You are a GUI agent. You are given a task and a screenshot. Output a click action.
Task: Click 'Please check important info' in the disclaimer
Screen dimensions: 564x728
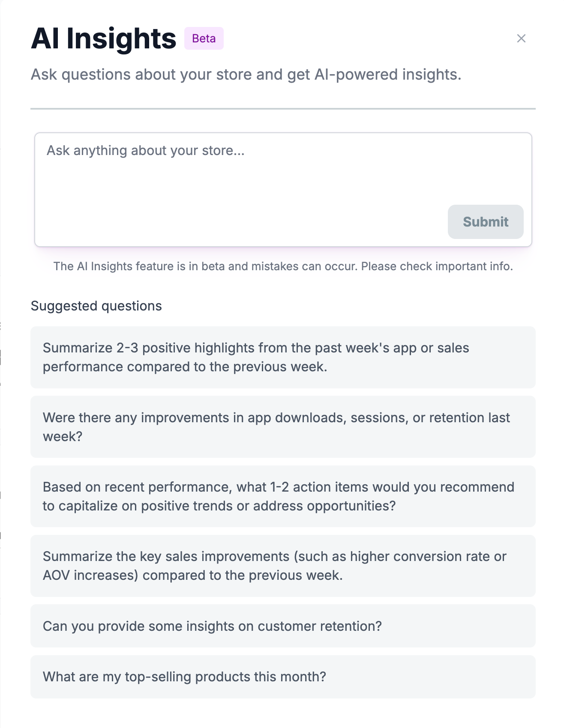436,266
